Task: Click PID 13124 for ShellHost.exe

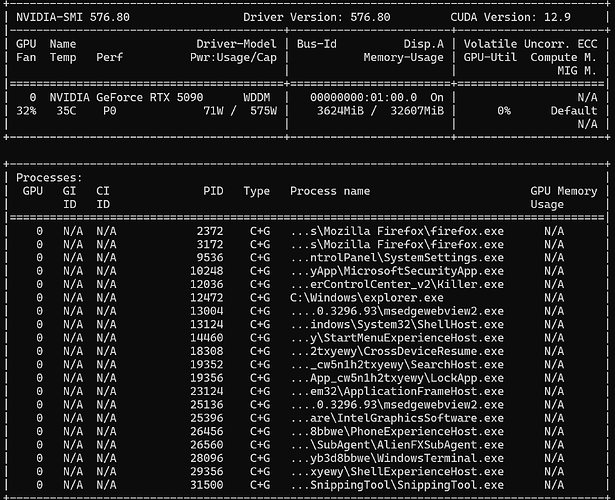Action: 207,325
